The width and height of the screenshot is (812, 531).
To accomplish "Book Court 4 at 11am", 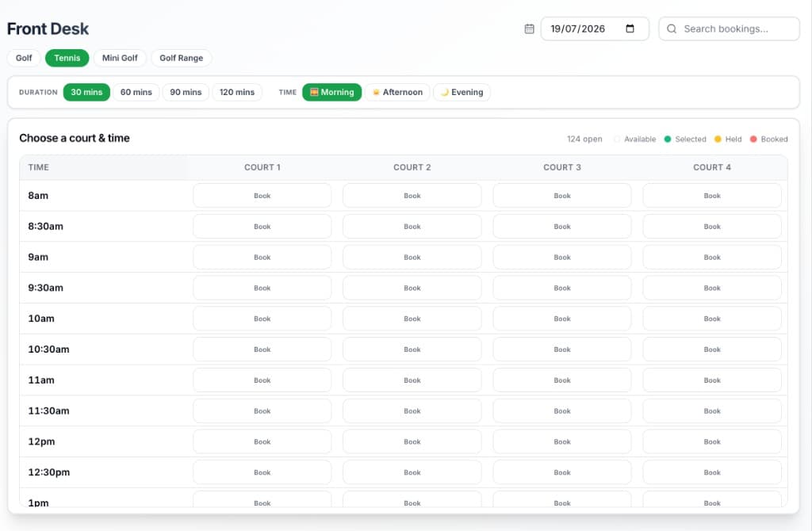I will click(712, 380).
